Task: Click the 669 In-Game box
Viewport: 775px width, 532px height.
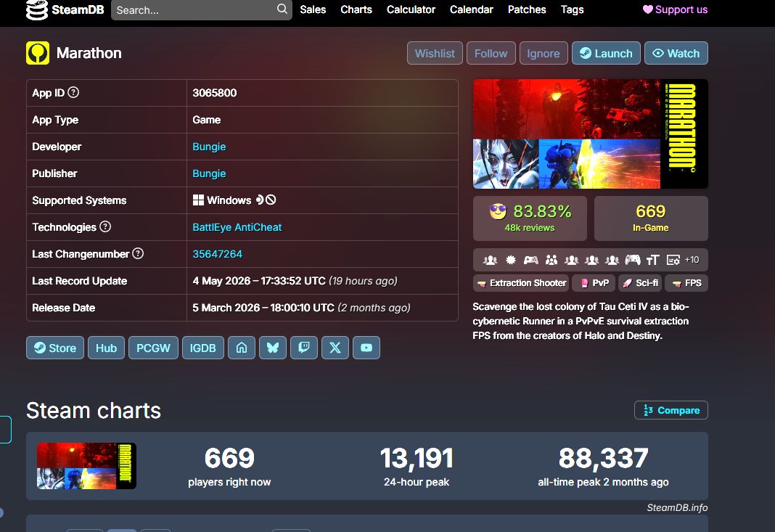Action: pyautogui.click(x=651, y=218)
